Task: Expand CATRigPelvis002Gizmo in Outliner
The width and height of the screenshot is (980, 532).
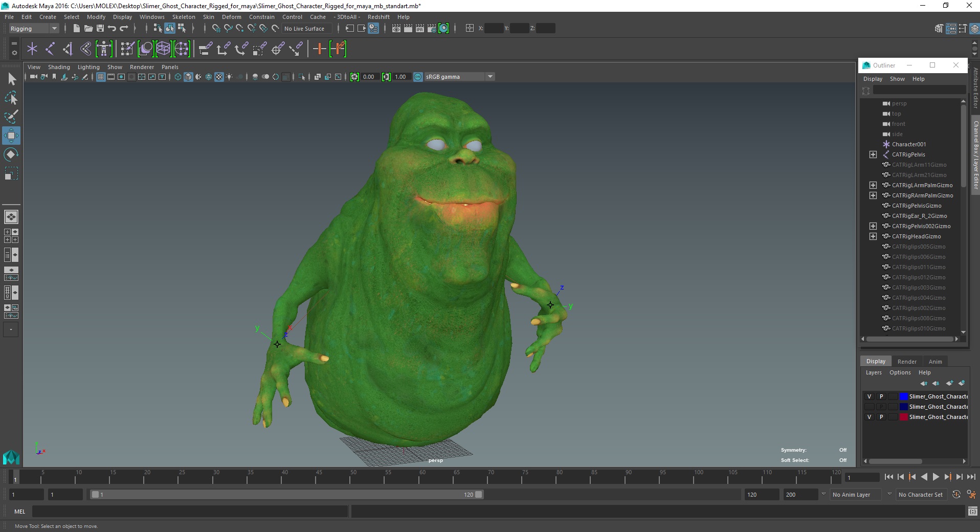Action: [873, 226]
